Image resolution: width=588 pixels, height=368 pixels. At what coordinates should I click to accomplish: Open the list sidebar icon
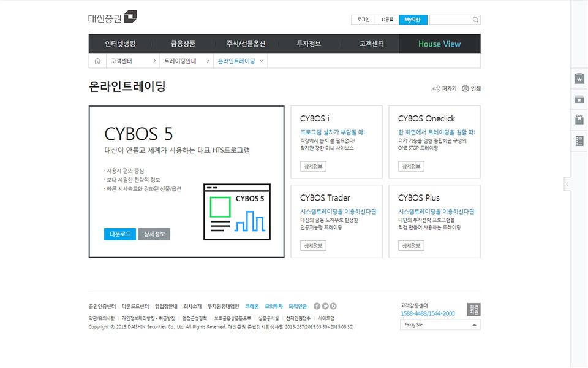click(579, 141)
